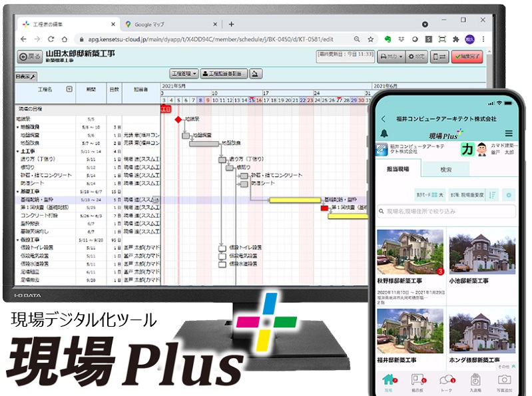This screenshot has height=396, width=532.
Task: Collapse the 地盤改良 task group
Action: [x=17, y=128]
